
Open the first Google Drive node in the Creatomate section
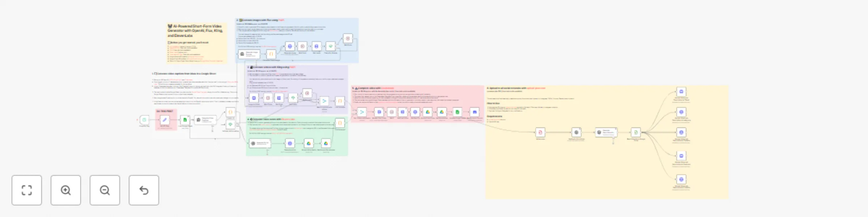(427, 112)
